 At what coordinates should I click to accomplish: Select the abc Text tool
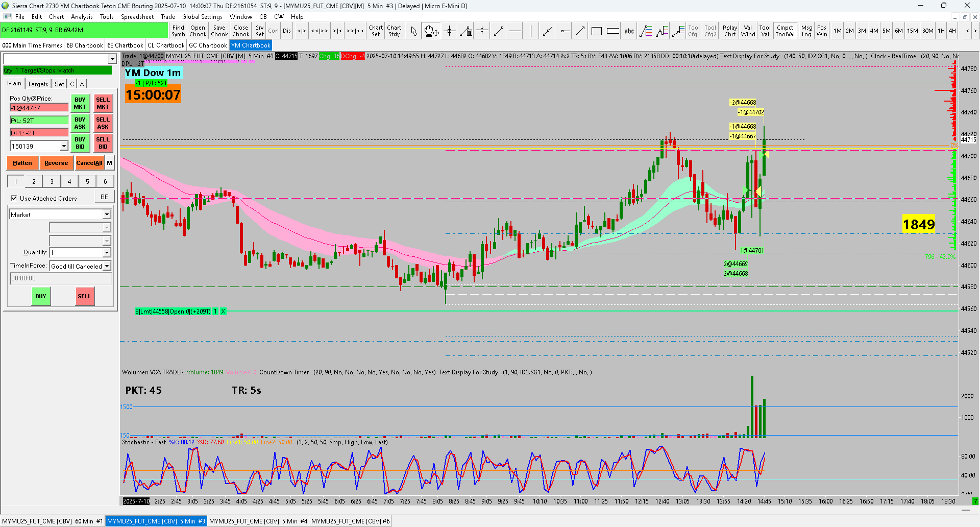pyautogui.click(x=629, y=31)
